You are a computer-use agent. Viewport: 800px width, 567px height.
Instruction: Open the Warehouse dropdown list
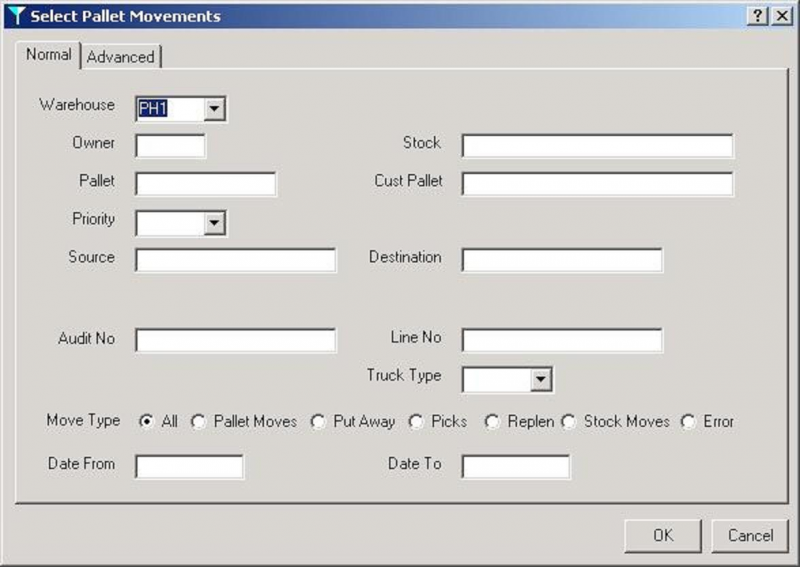214,108
